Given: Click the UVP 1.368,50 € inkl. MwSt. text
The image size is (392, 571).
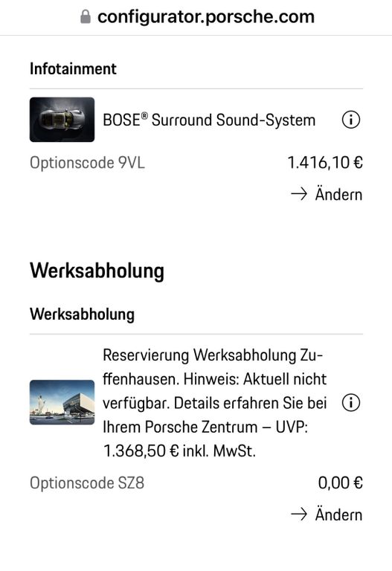Looking at the screenshot, I should [205, 439].
